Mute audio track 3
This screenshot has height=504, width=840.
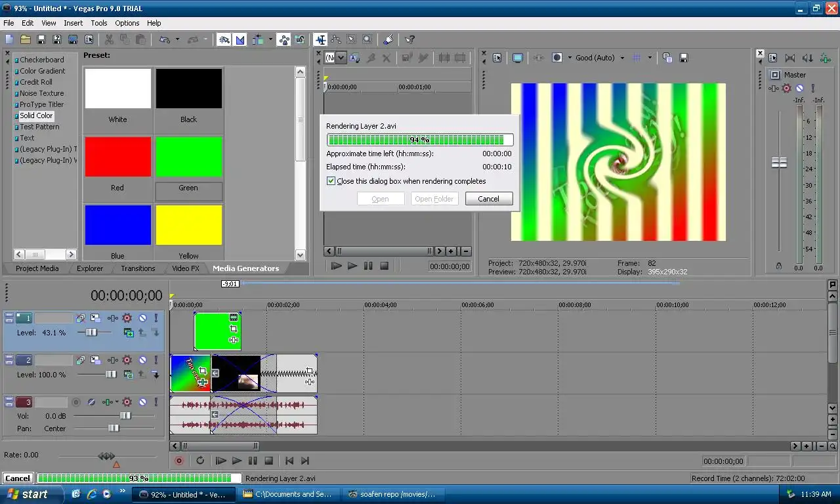coord(142,402)
